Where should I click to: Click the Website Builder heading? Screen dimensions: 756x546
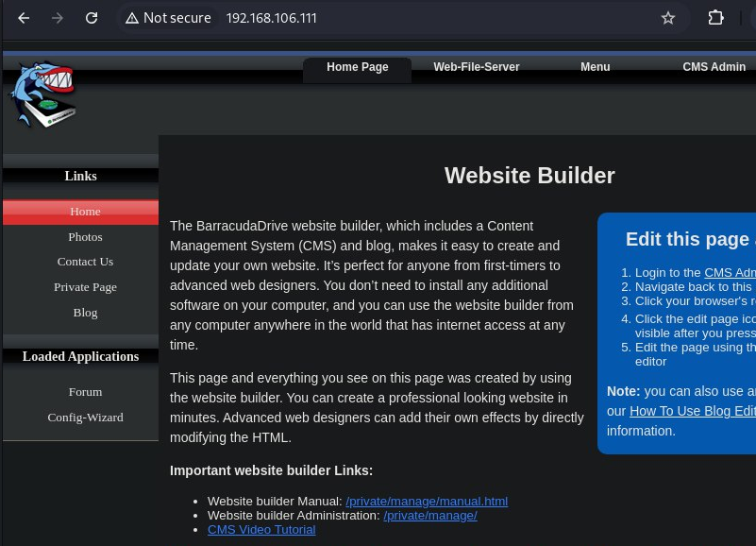pyautogui.click(x=529, y=176)
